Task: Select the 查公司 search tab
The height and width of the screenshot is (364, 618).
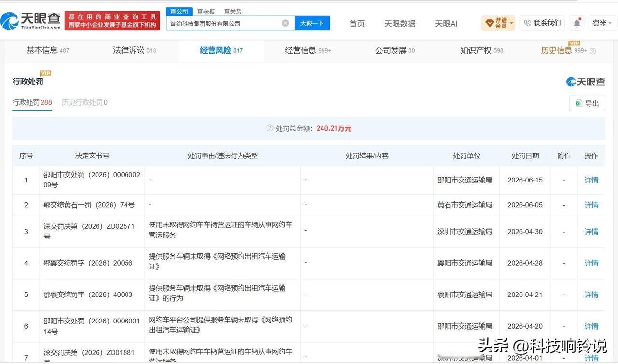Action: coord(179,11)
